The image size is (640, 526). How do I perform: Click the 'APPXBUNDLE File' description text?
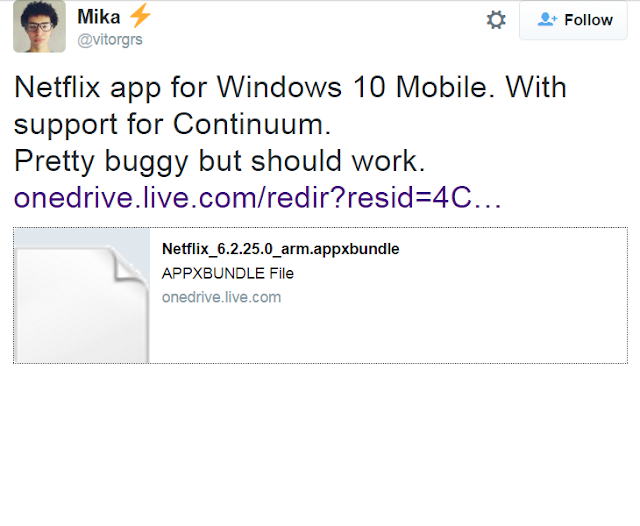(x=228, y=273)
